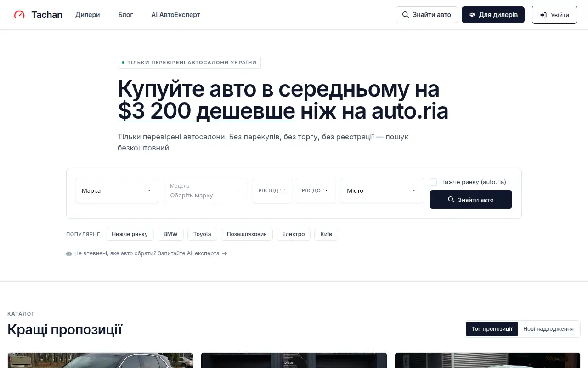This screenshot has height=368, width=588.
Task: Click the magnifier icon on dark search button
Action: (x=451, y=200)
